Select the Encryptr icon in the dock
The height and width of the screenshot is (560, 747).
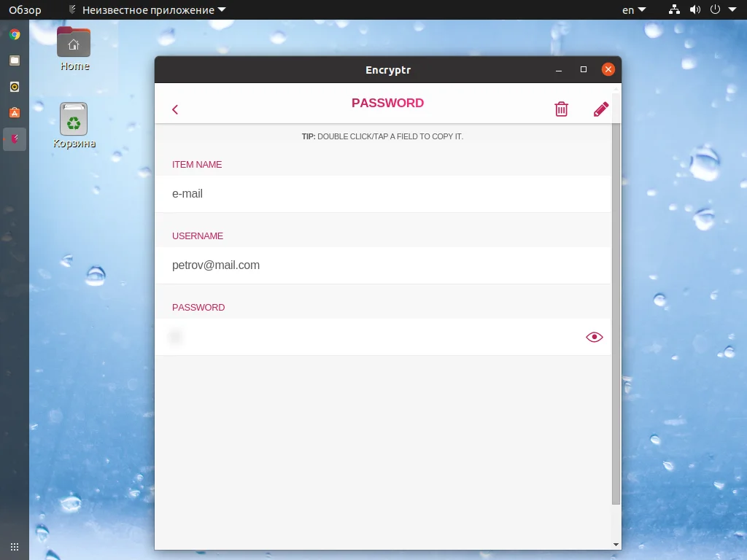15,139
